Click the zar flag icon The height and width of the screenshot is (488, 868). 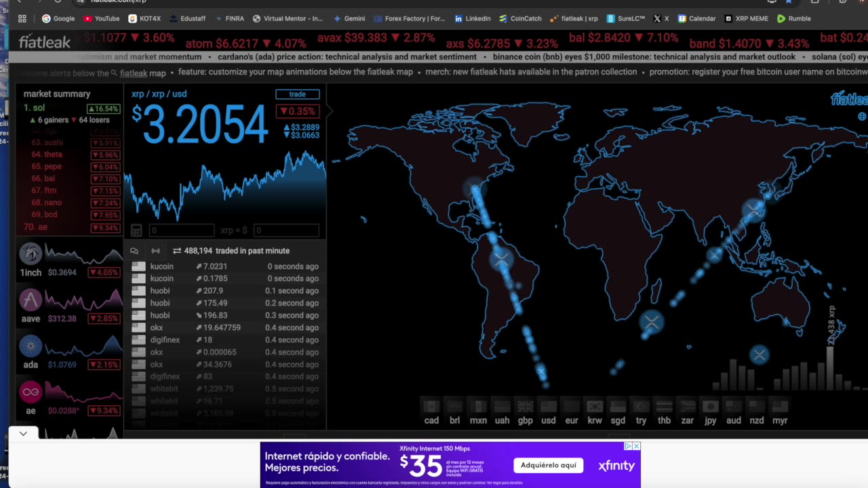point(687,407)
